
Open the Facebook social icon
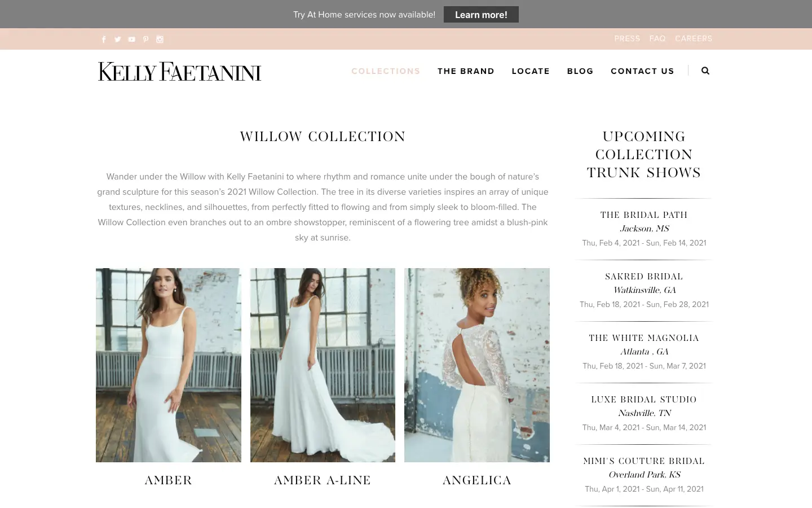(x=104, y=40)
